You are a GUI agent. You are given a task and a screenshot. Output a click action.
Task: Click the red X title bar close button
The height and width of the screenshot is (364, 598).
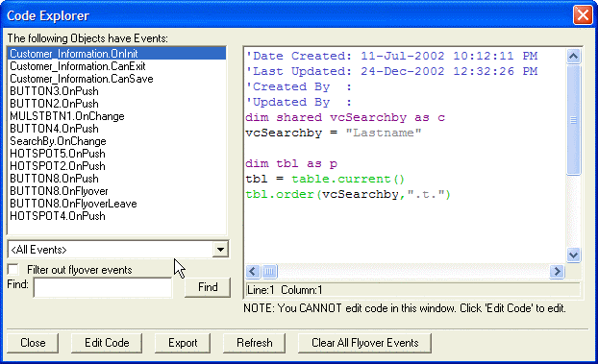tap(583, 15)
